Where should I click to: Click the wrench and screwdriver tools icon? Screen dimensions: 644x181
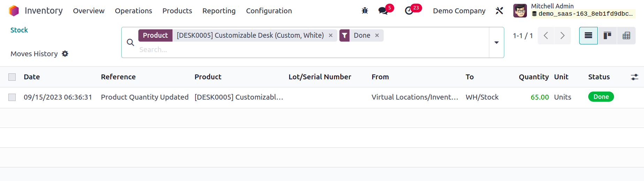pos(499,11)
